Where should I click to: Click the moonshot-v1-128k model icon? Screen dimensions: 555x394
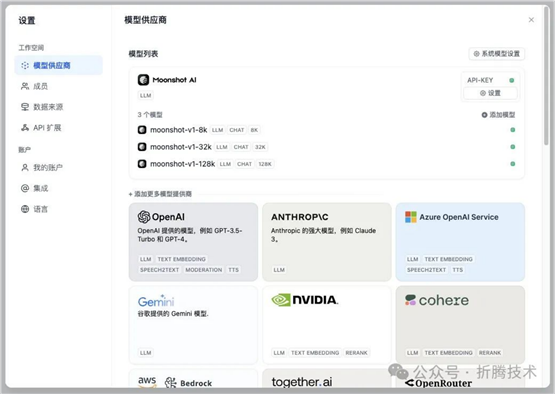(x=142, y=164)
